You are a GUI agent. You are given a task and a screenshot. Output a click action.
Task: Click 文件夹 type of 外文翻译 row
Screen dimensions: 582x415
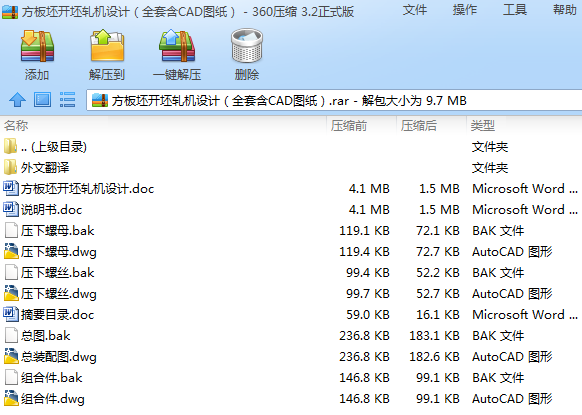490,168
